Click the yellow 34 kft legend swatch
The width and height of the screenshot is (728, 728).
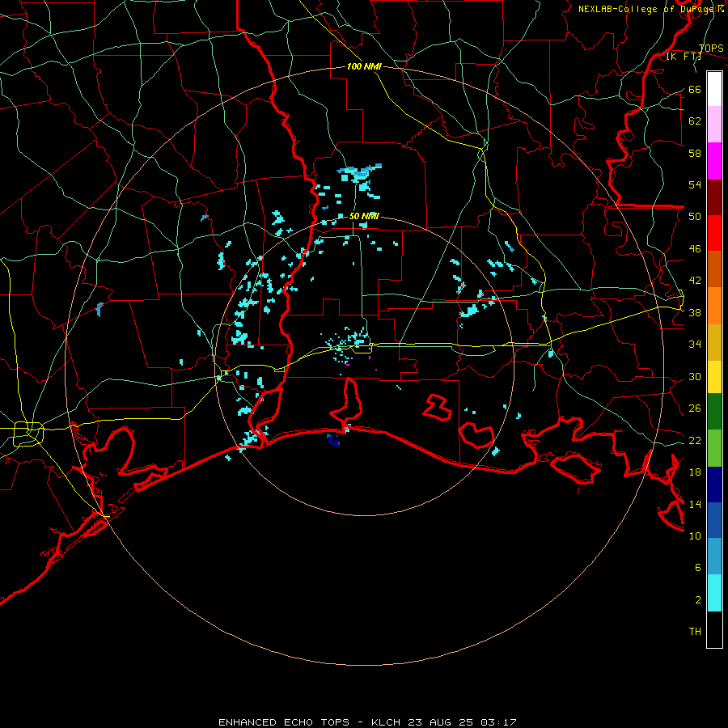pos(714,377)
